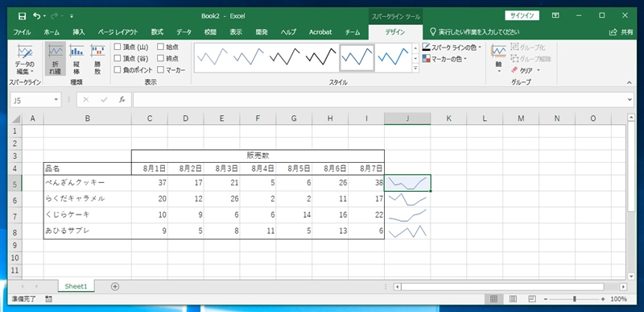The image size is (644, 312).
Task: Click the vertical scrollbar down arrow
Action: [631, 277]
